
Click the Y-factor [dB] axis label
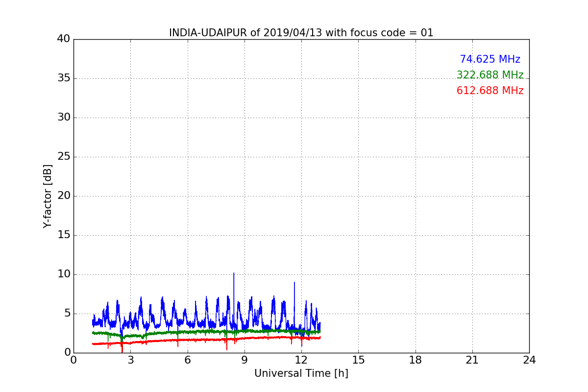[48, 196]
